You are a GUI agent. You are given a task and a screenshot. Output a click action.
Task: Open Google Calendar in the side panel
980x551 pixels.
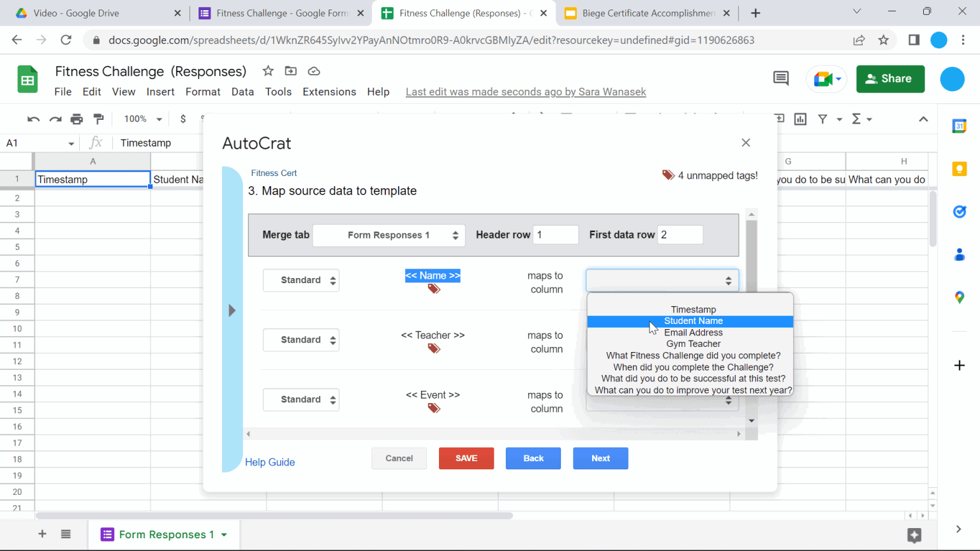[960, 126]
